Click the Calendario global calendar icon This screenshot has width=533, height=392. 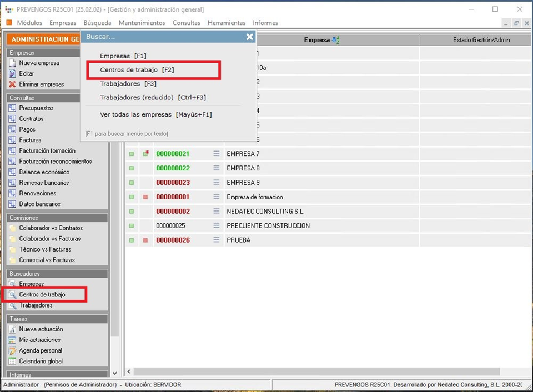point(12,361)
